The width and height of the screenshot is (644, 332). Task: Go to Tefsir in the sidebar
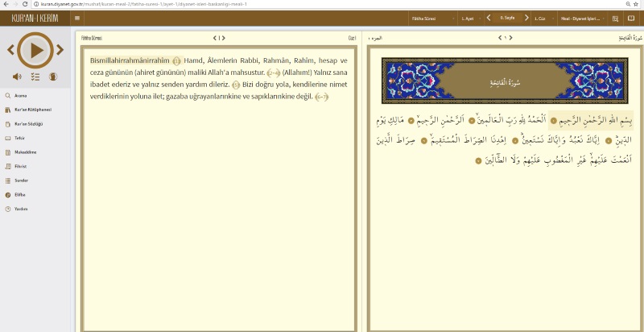point(19,138)
